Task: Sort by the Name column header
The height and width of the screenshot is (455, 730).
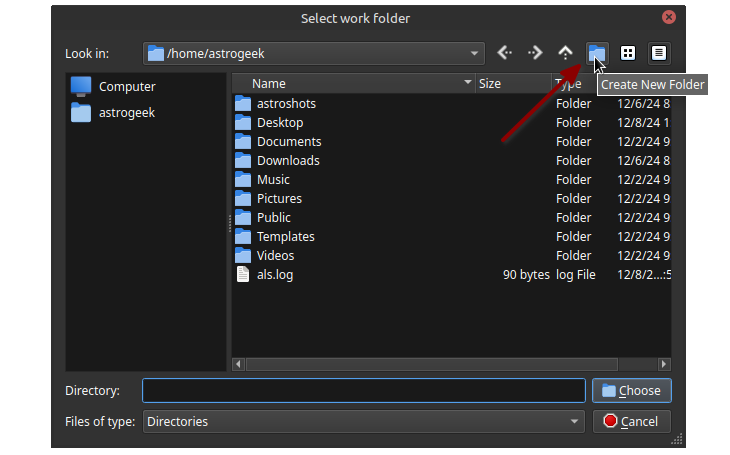Action: (x=354, y=83)
